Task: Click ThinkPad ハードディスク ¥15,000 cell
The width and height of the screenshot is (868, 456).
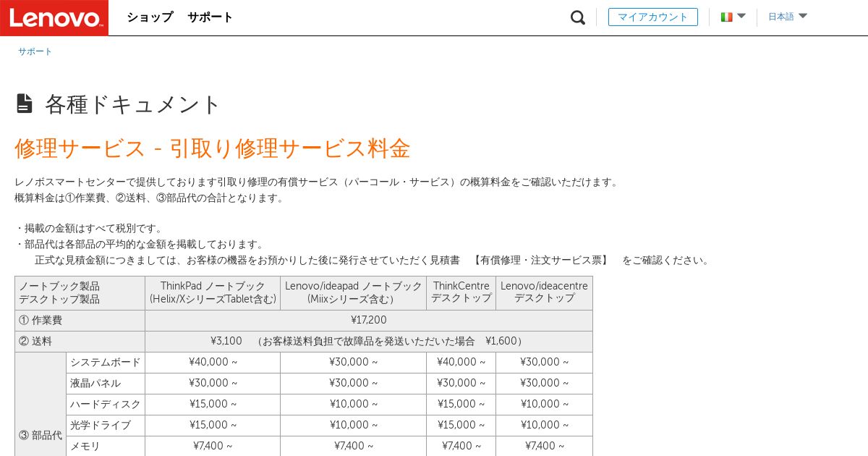Action: (x=213, y=404)
